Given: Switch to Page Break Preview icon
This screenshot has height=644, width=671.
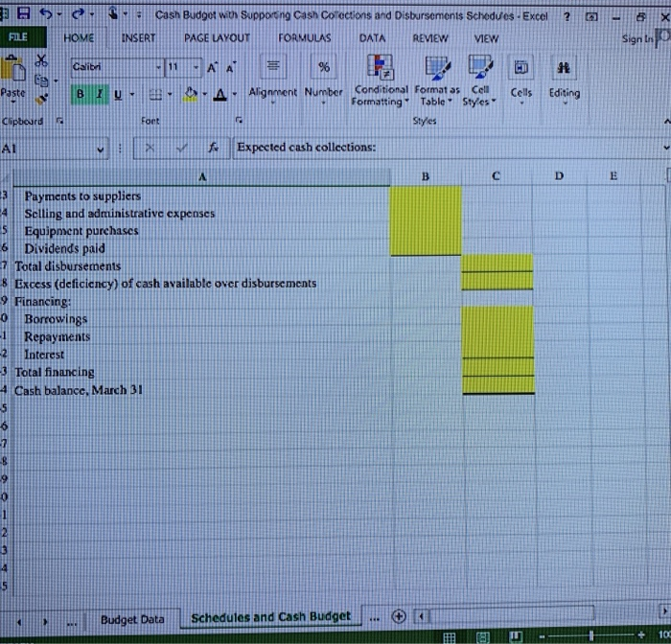Looking at the screenshot, I should 516,636.
